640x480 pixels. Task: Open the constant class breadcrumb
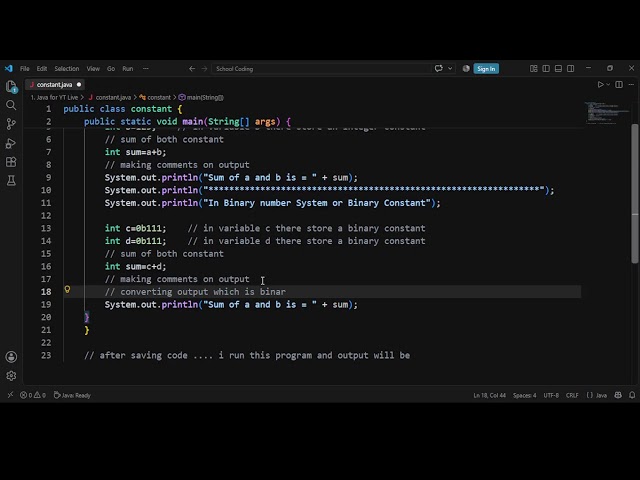tap(155, 98)
